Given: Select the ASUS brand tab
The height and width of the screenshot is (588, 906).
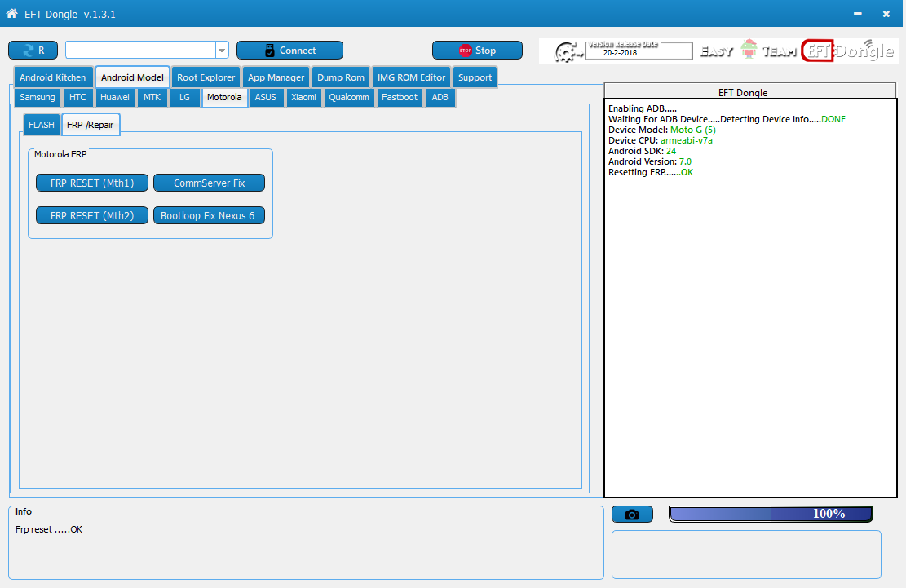Looking at the screenshot, I should point(266,97).
